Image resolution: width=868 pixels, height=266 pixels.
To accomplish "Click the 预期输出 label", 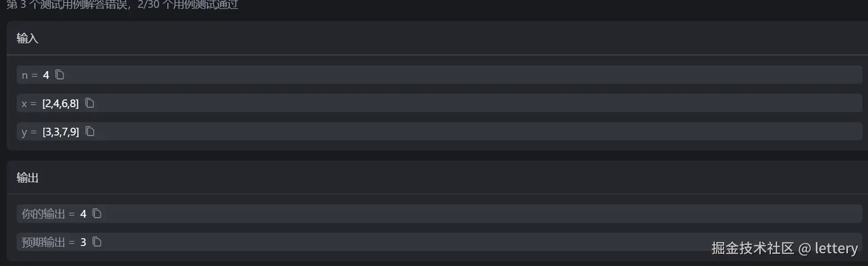I will [43, 242].
